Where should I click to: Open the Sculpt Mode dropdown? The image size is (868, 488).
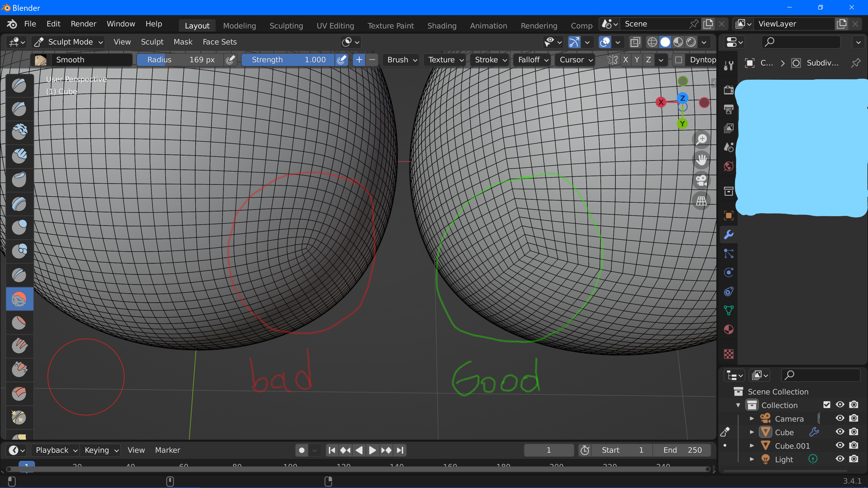point(68,42)
